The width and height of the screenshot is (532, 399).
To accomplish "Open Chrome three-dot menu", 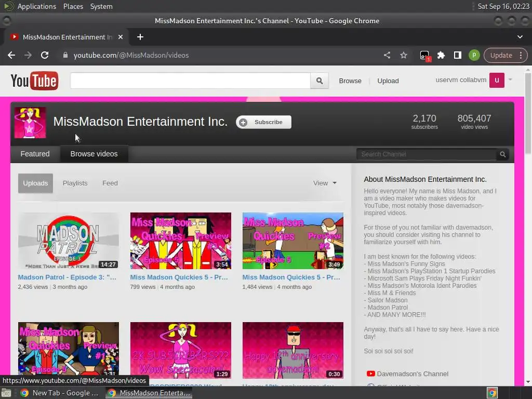I will click(521, 55).
